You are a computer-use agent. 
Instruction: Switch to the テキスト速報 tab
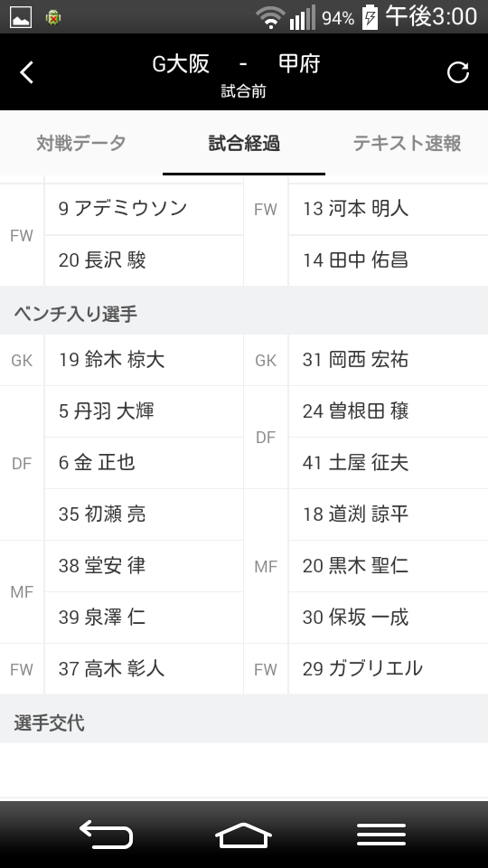(x=407, y=143)
